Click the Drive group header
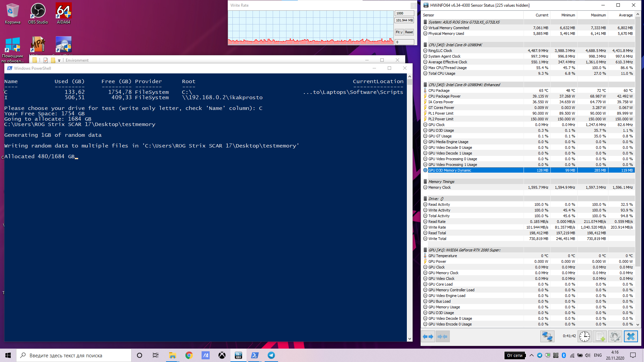644x362 pixels. 528,199
